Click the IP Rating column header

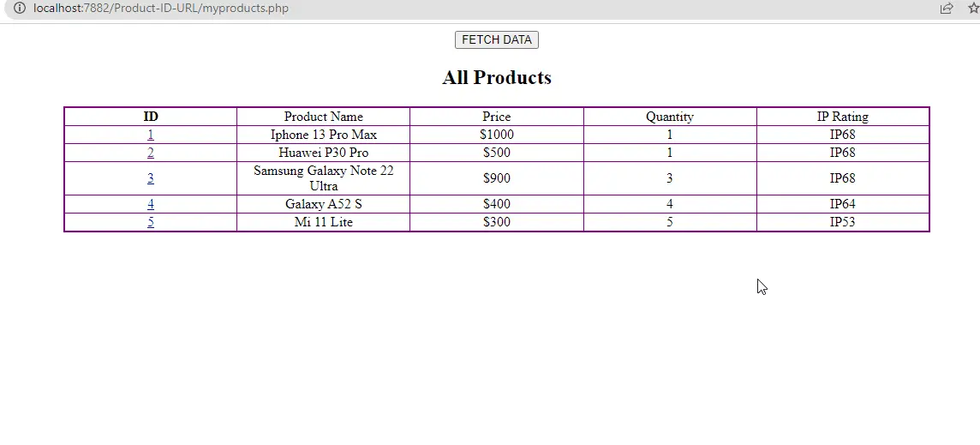coord(842,117)
